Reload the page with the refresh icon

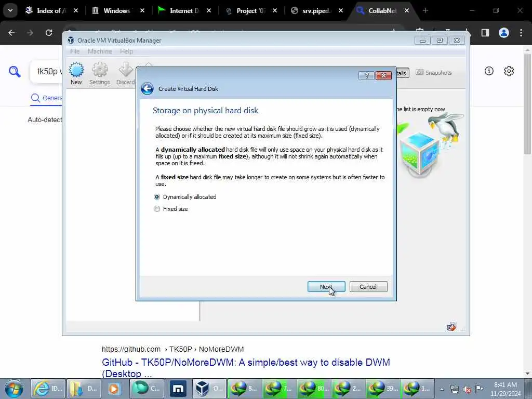(x=49, y=33)
